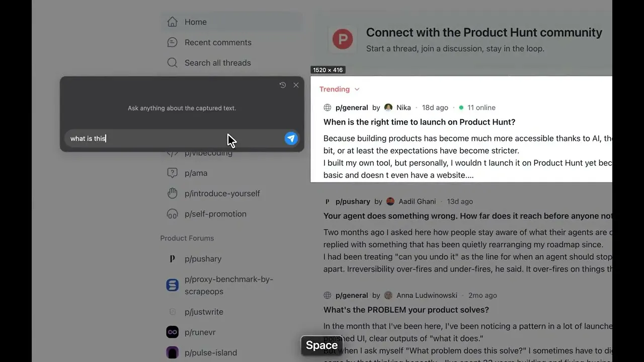Click the '18d ago' timestamp
The height and width of the screenshot is (362, 644).
click(x=435, y=108)
